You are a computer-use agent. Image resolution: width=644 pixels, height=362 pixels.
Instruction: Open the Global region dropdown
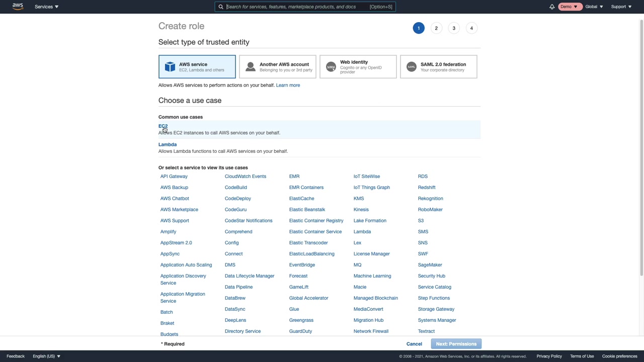click(x=594, y=7)
